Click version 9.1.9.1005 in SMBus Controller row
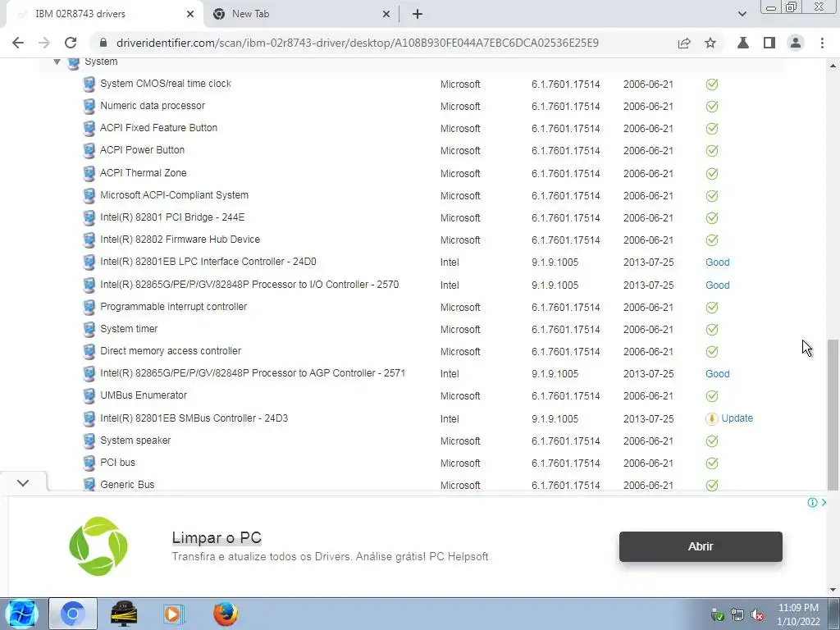The height and width of the screenshot is (630, 840). [x=555, y=418]
